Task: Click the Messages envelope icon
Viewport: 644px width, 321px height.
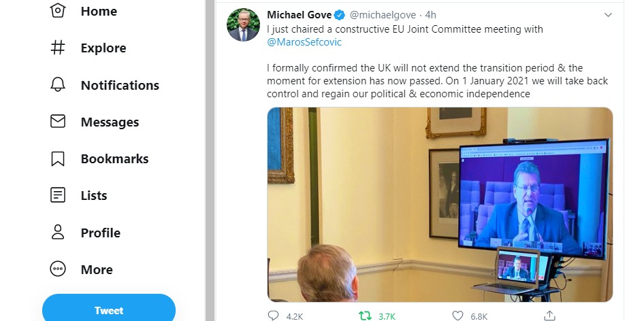Action: tap(58, 122)
